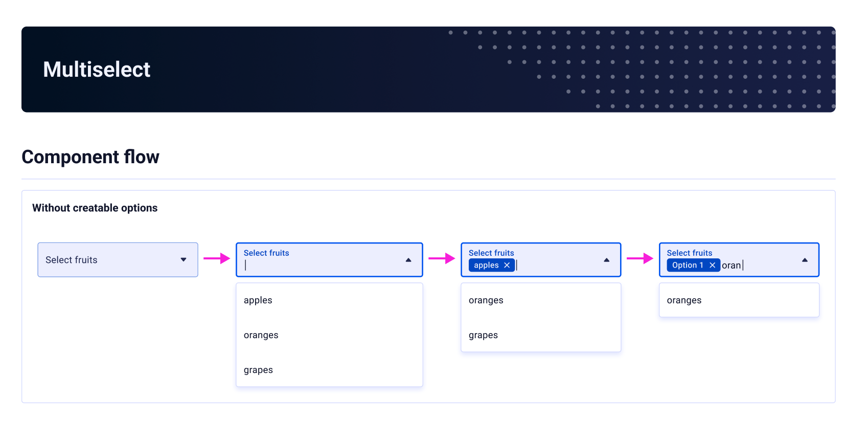This screenshot has width=868, height=439.
Task: Choose grapes in the three-option list
Action: point(329,370)
